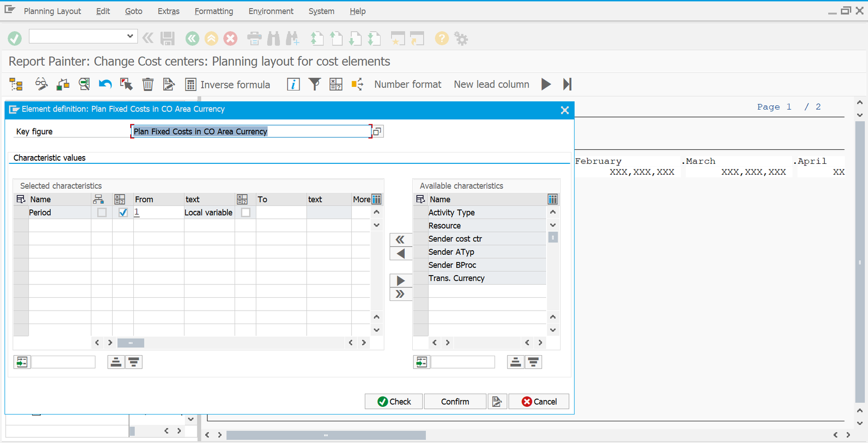
Task: Click the Information i icon
Action: tap(293, 84)
